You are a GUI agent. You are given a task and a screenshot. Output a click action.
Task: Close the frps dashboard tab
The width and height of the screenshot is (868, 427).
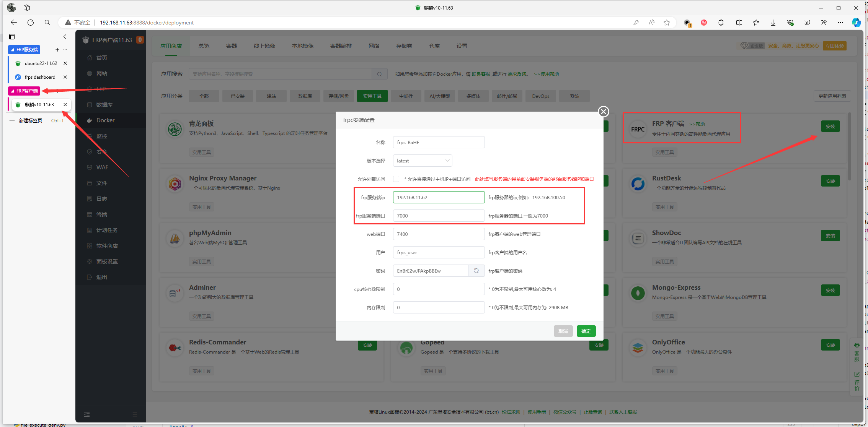[x=65, y=77]
